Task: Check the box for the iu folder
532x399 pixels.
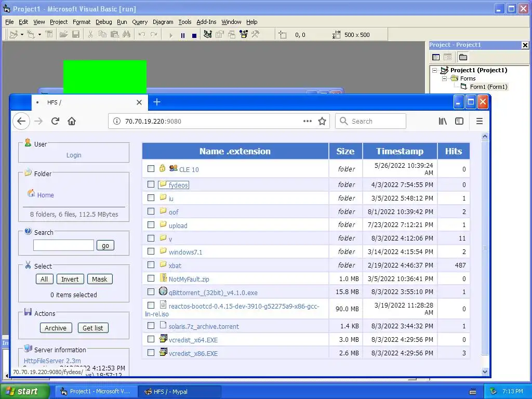Action: tap(151, 198)
